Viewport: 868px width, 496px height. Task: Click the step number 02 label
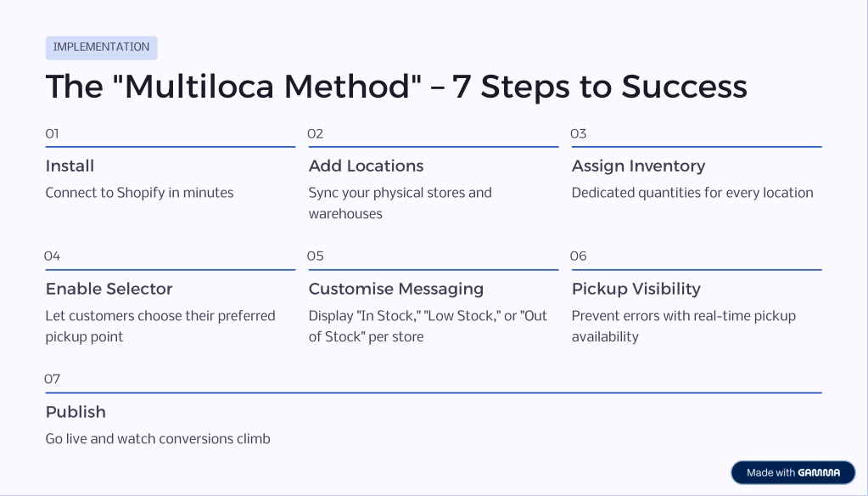(x=316, y=133)
